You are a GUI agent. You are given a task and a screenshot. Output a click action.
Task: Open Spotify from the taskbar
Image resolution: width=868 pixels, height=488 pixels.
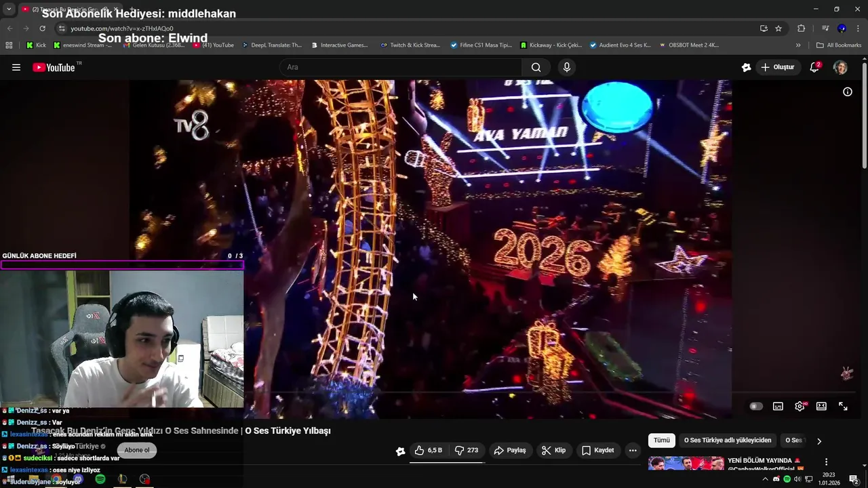pyautogui.click(x=100, y=479)
